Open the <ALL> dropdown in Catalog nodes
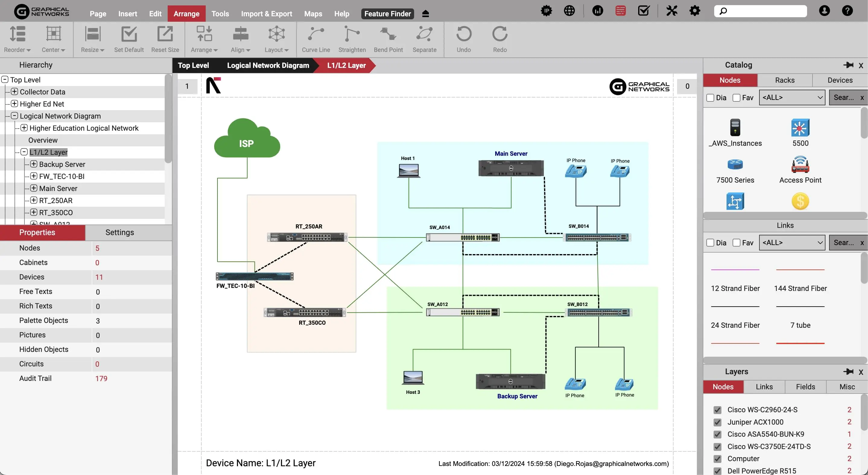 coord(792,98)
